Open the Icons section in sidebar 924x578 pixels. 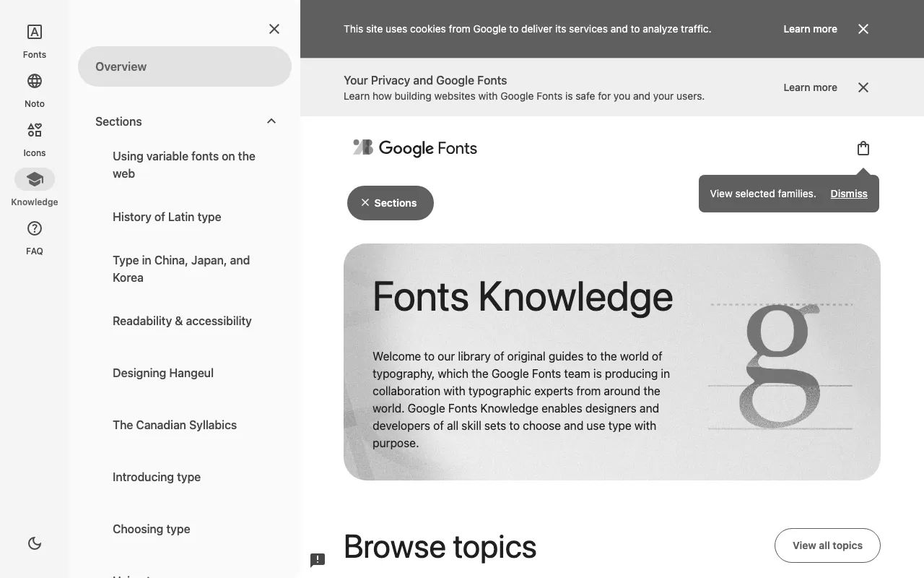[35, 130]
